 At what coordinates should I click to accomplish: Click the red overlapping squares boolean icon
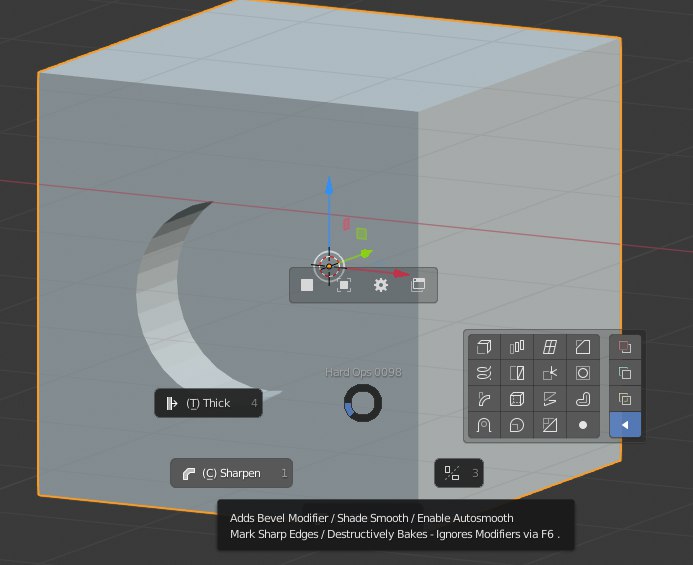pyautogui.click(x=625, y=347)
